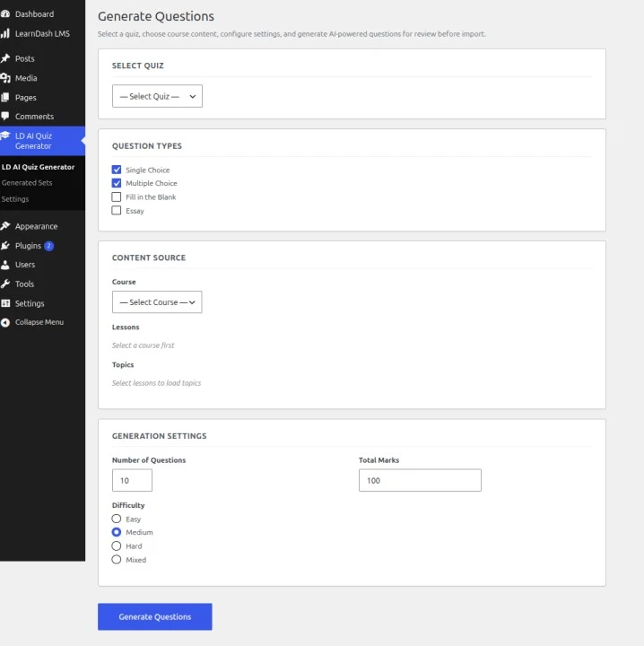The height and width of the screenshot is (646, 644).
Task: Click 'Select lessons to load topics' text
Action: coord(156,383)
